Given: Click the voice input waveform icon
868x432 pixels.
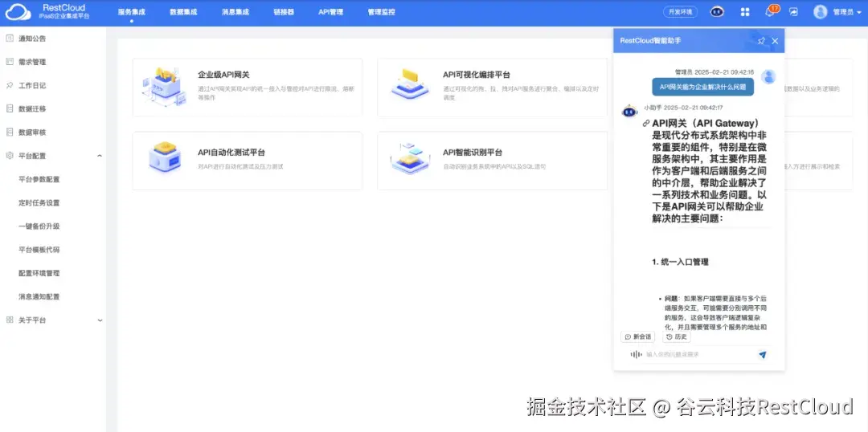Looking at the screenshot, I should point(636,355).
